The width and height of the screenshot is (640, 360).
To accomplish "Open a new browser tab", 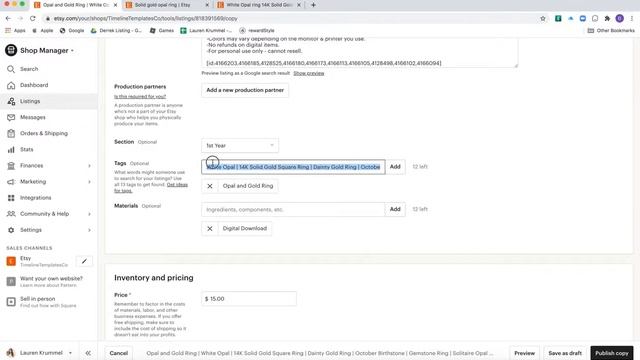I will click(x=313, y=5).
